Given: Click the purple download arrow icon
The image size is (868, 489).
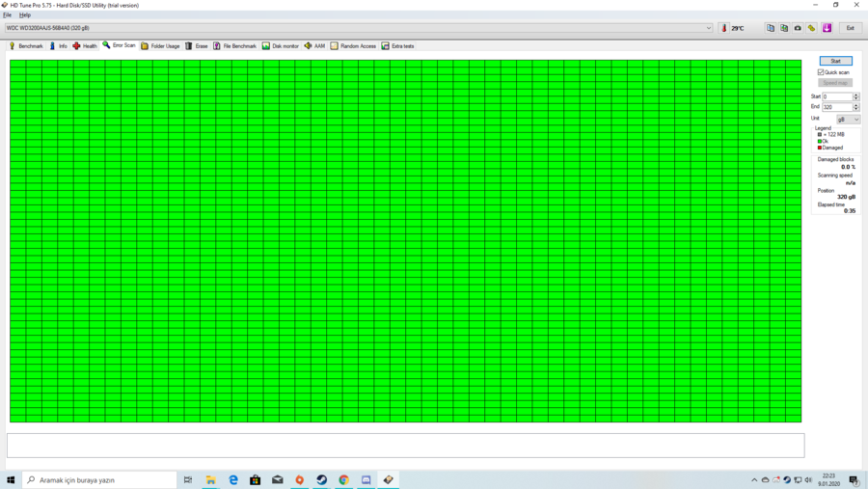Looking at the screenshot, I should point(827,28).
